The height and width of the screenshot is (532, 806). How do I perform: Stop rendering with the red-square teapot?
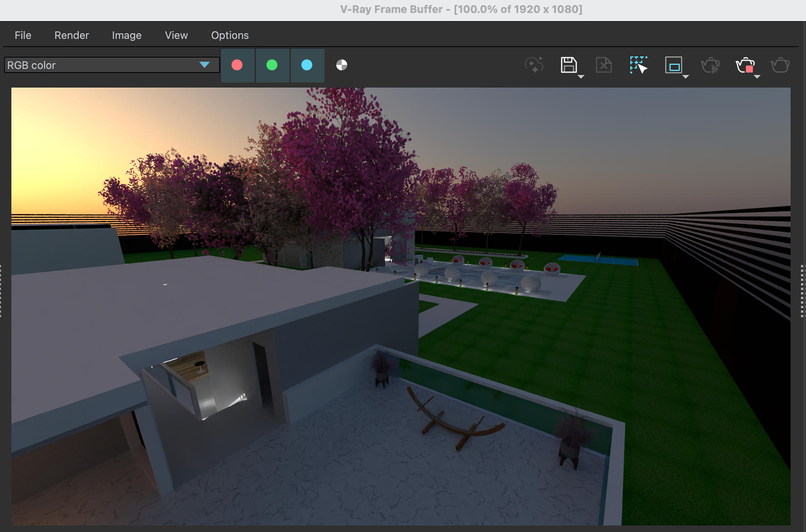click(745, 65)
